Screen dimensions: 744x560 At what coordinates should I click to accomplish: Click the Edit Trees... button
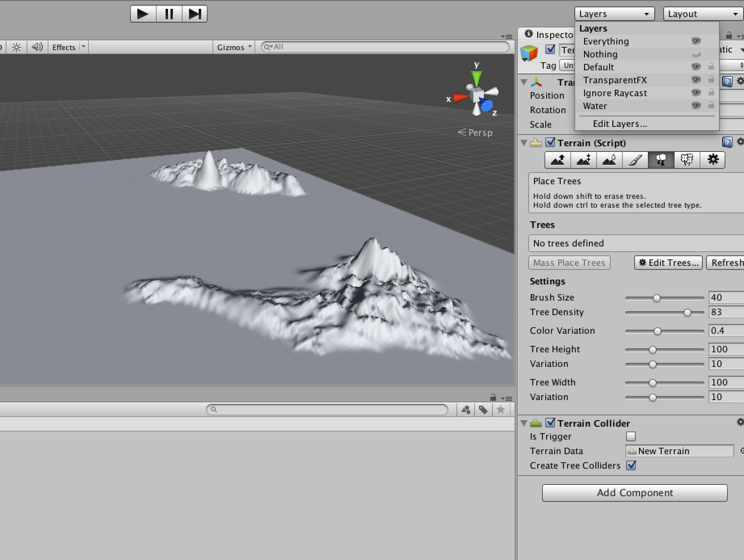click(x=668, y=263)
